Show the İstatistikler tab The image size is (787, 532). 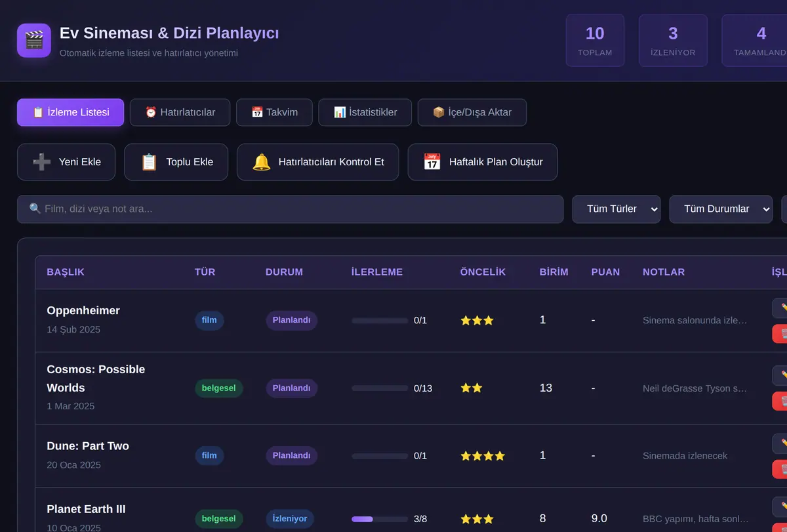[365, 112]
